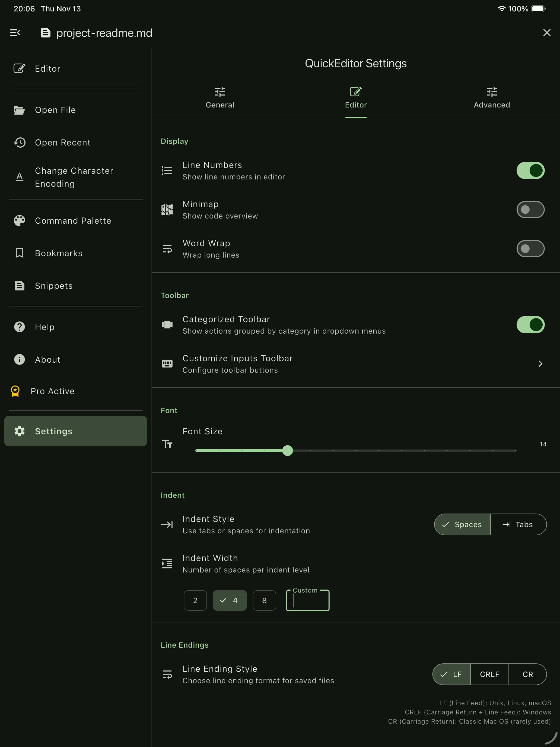Set indent width to 8

coord(264,600)
